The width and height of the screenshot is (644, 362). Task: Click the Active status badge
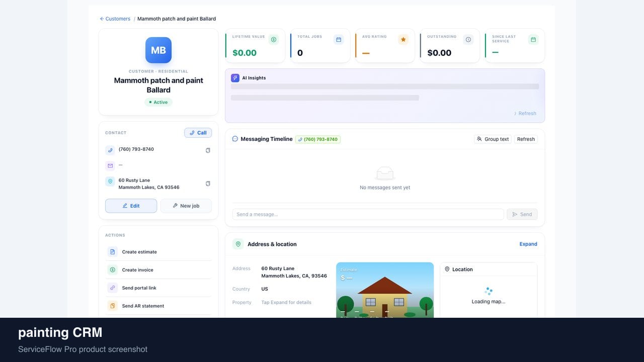point(158,102)
